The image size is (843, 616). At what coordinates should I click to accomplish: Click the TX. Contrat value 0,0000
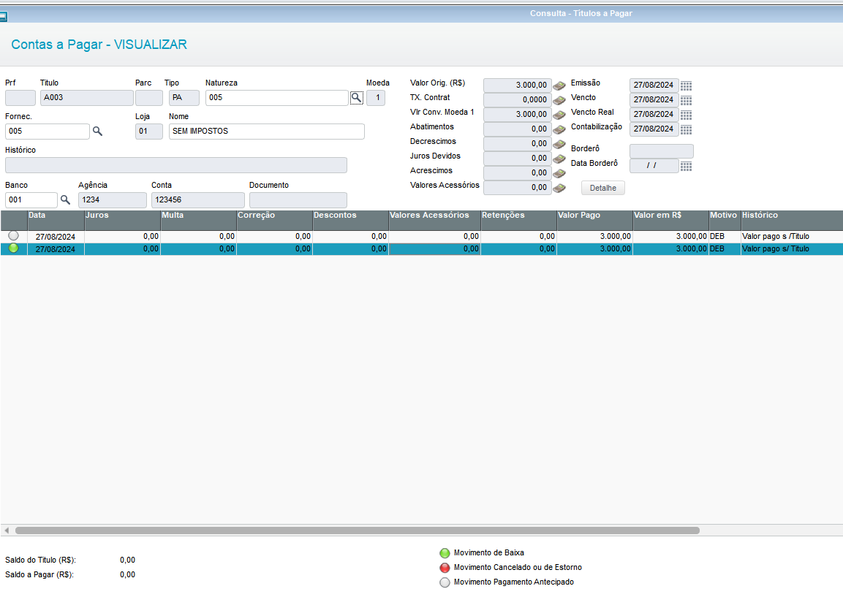pyautogui.click(x=517, y=100)
